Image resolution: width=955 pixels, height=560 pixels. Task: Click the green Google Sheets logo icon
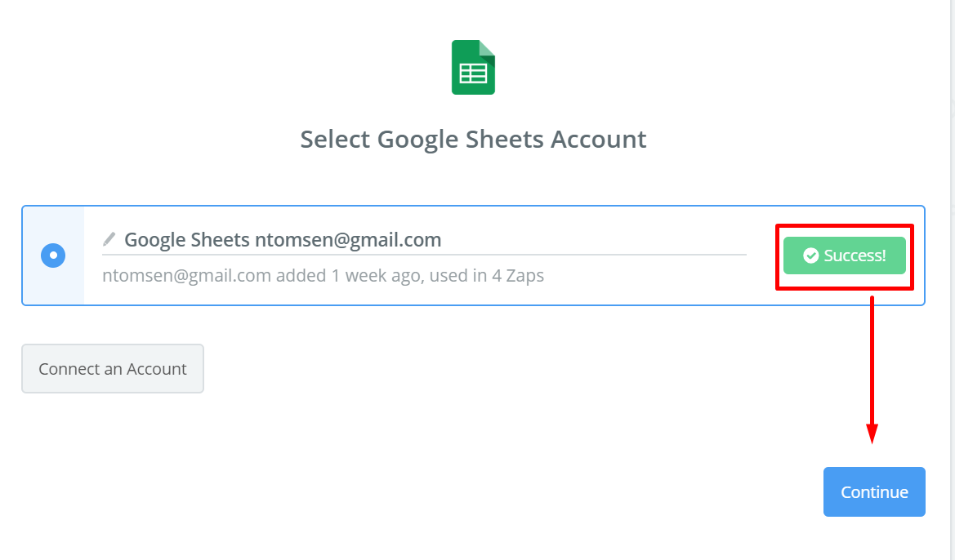tap(473, 67)
